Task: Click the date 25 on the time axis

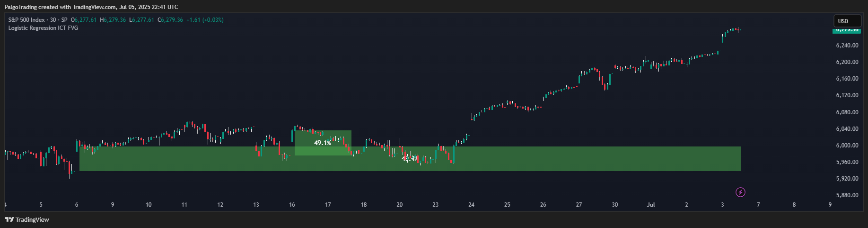Action: [x=507, y=205]
